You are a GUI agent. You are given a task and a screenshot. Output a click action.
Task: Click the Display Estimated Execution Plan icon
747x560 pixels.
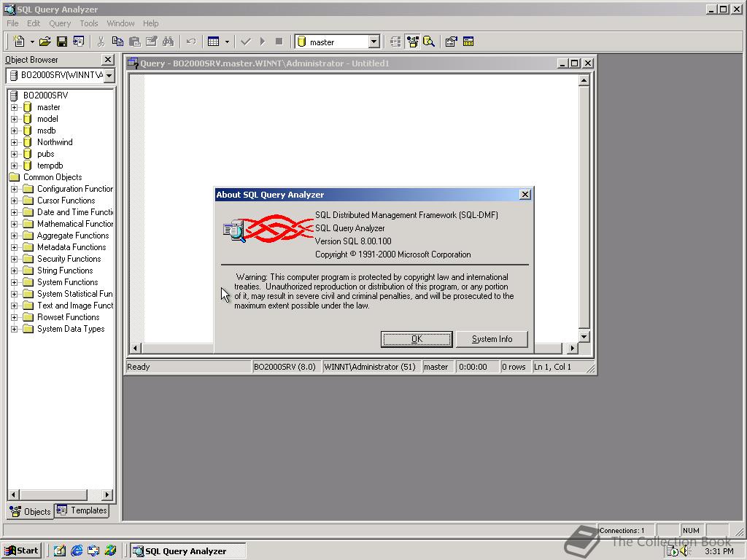[395, 42]
